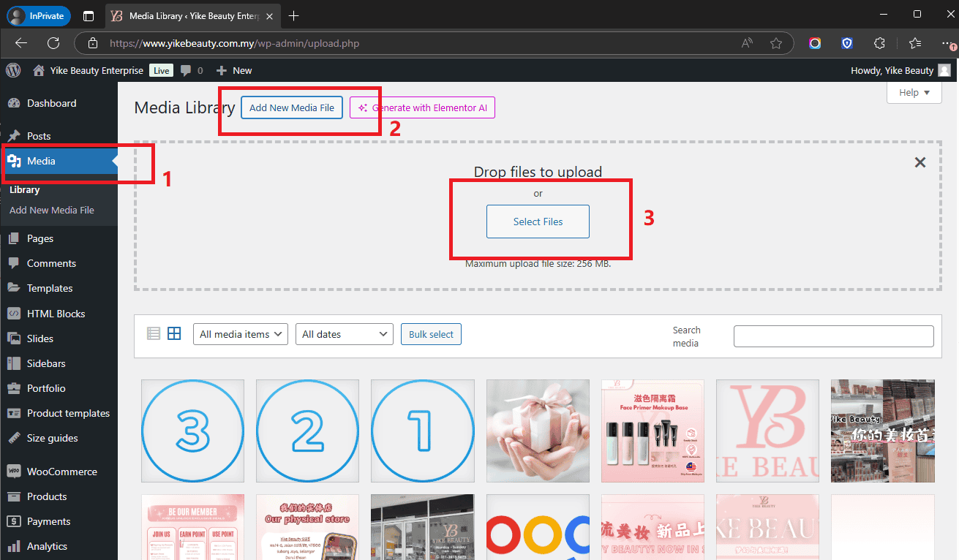Open the browser Settings and more menu
This screenshot has width=959, height=560.
(948, 43)
